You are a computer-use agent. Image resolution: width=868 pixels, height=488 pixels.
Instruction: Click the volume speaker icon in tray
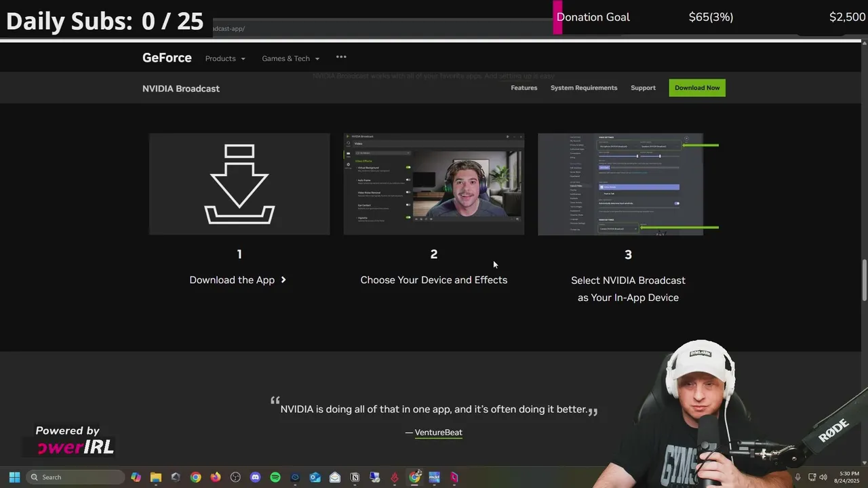point(823,477)
